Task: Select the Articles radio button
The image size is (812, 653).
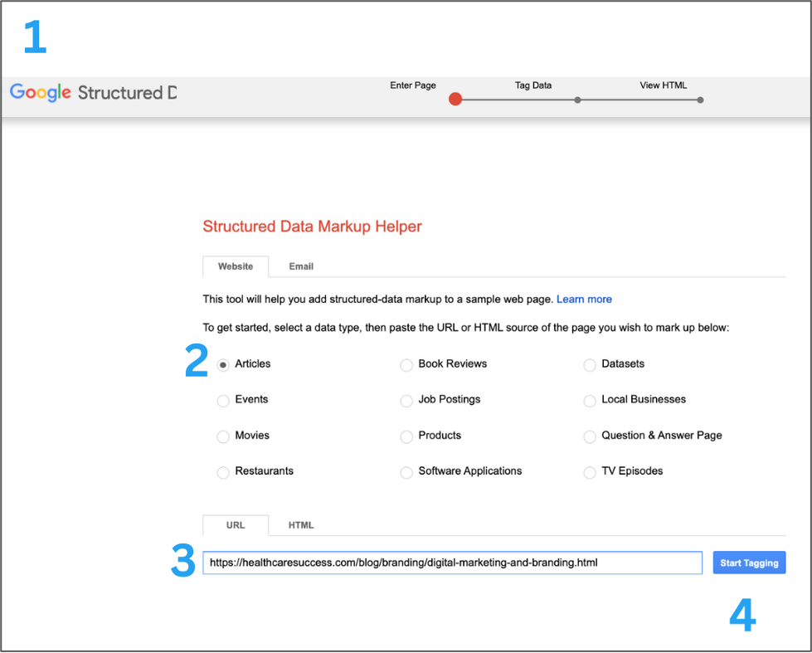Action: (223, 364)
